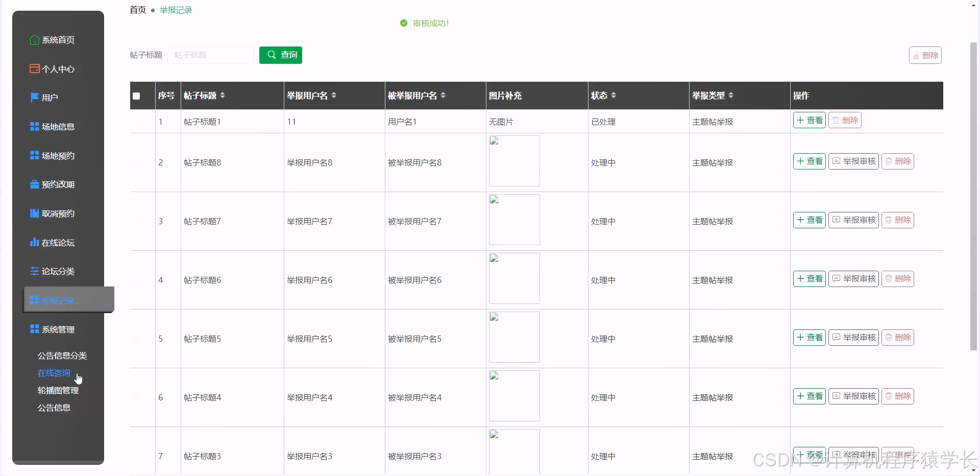Click 举报审核 button for 帖子标题7
Viewport: 980px width, 476px height.
pyautogui.click(x=853, y=220)
